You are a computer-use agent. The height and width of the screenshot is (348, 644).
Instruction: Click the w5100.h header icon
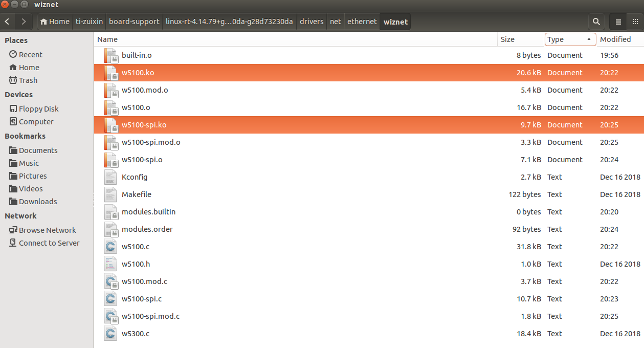110,264
